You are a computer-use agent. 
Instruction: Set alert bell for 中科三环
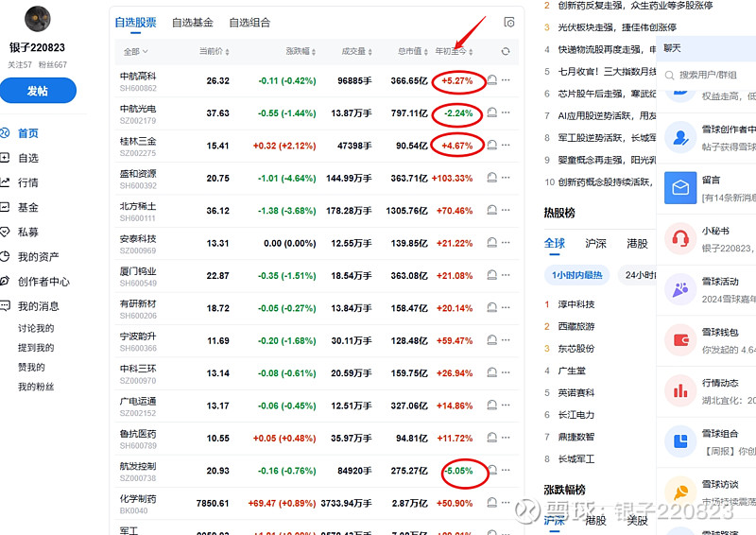coord(491,372)
